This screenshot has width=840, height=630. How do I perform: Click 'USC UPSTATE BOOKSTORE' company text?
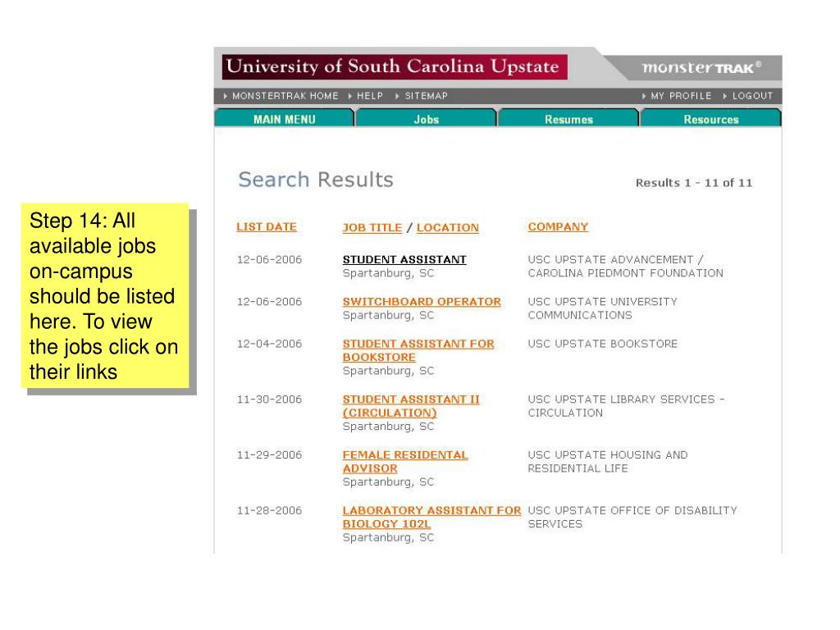pos(603,344)
